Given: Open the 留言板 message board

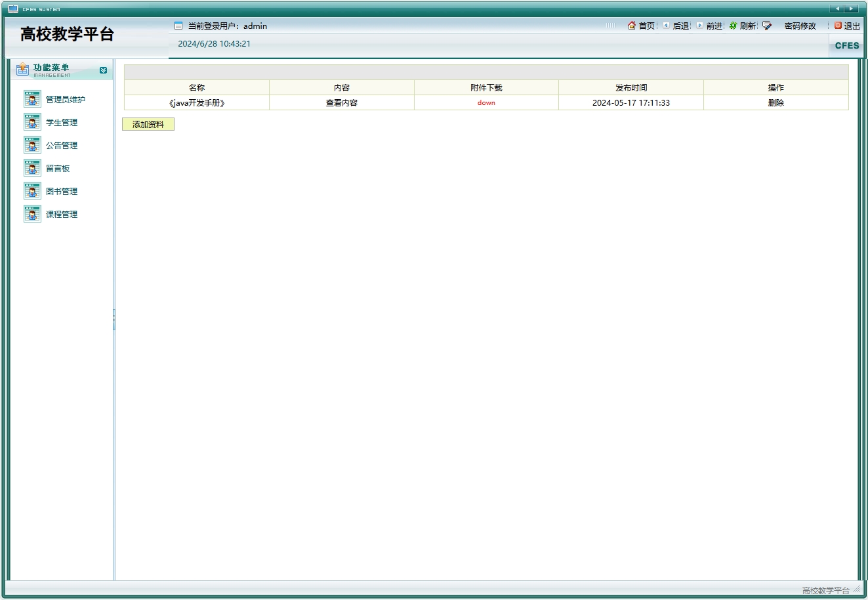Looking at the screenshot, I should point(58,168).
